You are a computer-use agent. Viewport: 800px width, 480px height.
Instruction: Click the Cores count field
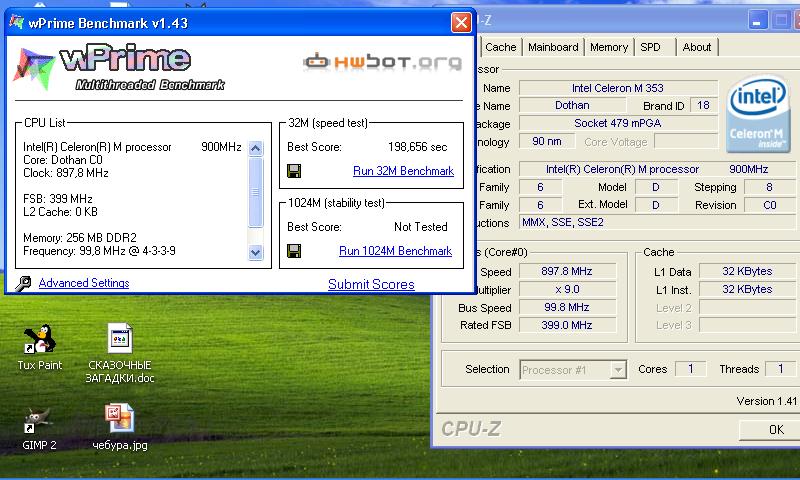click(x=691, y=369)
